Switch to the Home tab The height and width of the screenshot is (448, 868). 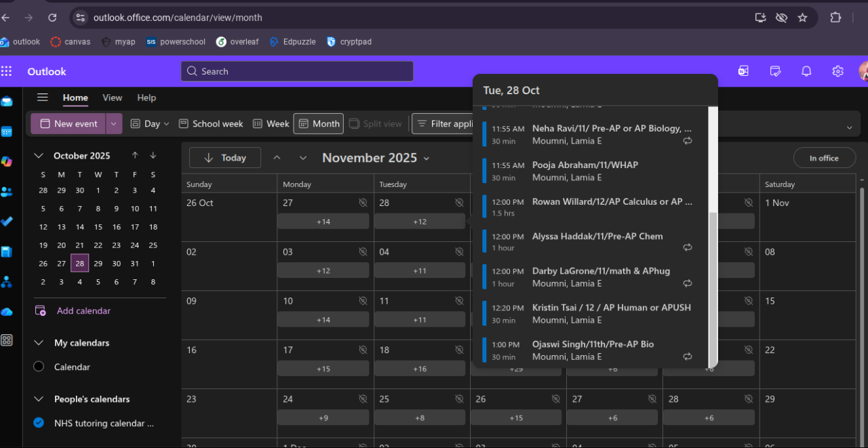(75, 98)
